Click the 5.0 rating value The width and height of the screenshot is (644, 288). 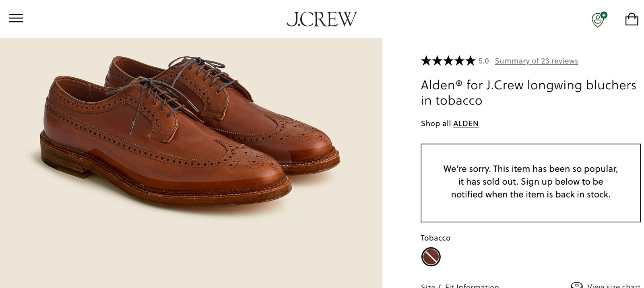coord(483,61)
